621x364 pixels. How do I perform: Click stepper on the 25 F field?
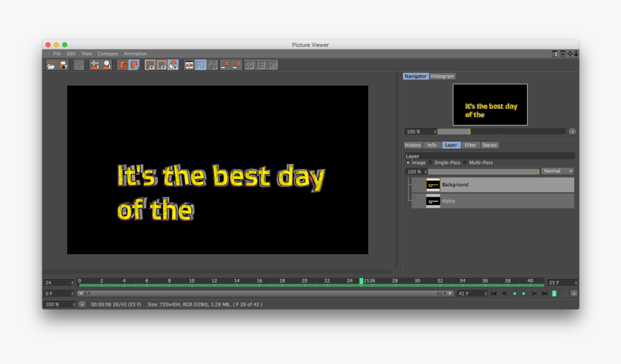(576, 283)
